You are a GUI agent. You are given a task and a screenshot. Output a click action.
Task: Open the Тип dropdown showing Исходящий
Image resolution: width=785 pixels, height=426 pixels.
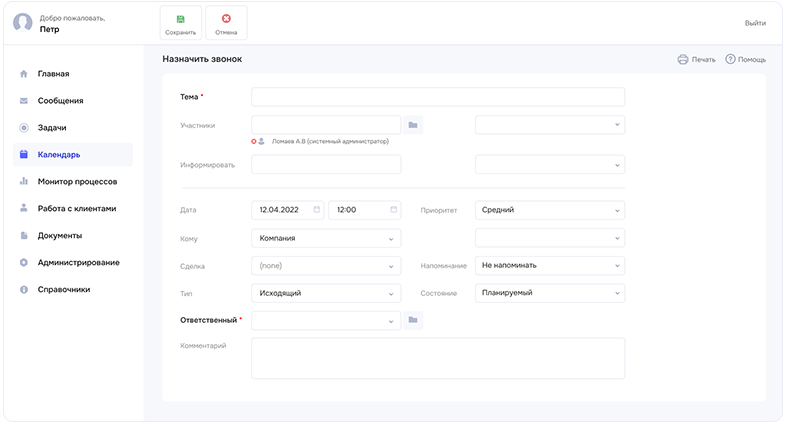[x=325, y=293]
